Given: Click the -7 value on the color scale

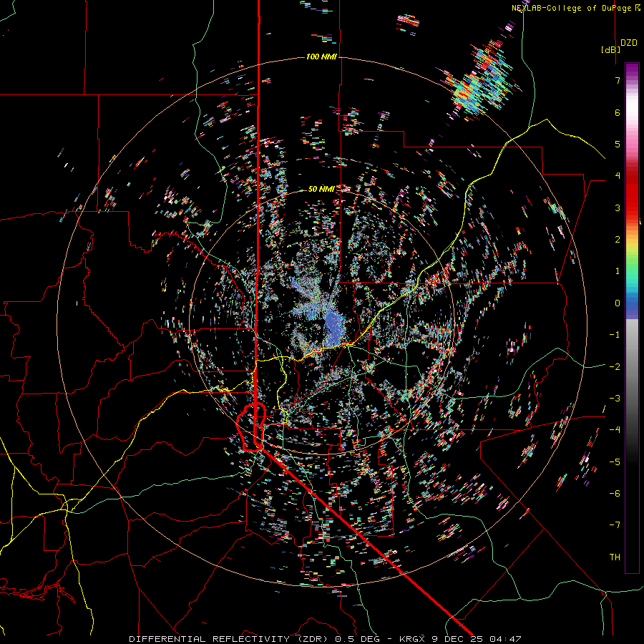Looking at the screenshot, I should click(615, 525).
